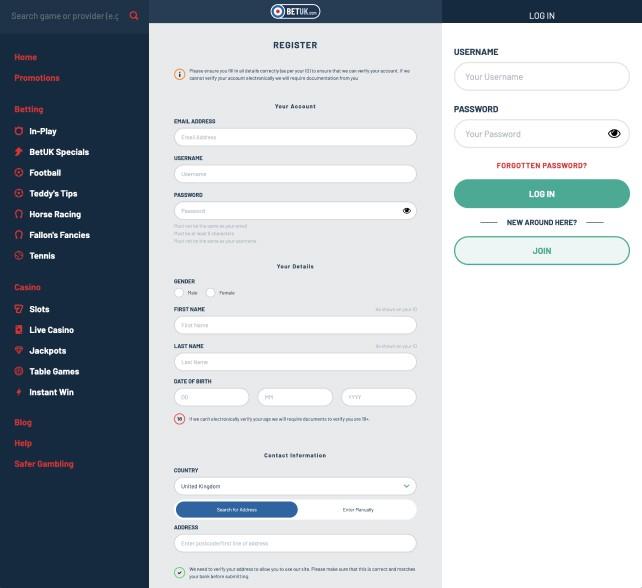Open Table Games section
The width and height of the screenshot is (642, 588).
(54, 371)
